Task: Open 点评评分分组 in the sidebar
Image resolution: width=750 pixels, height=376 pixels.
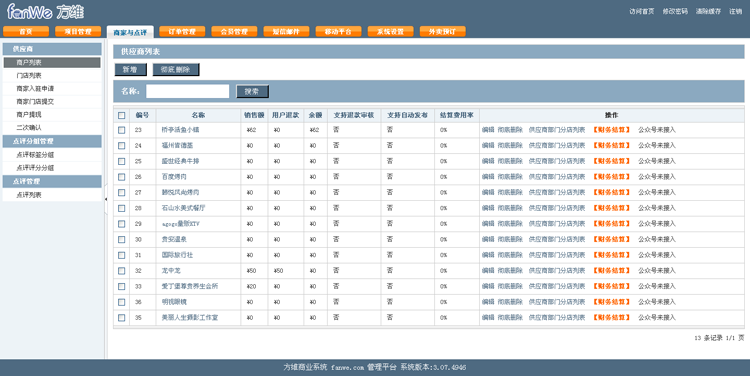Action: [x=52, y=168]
